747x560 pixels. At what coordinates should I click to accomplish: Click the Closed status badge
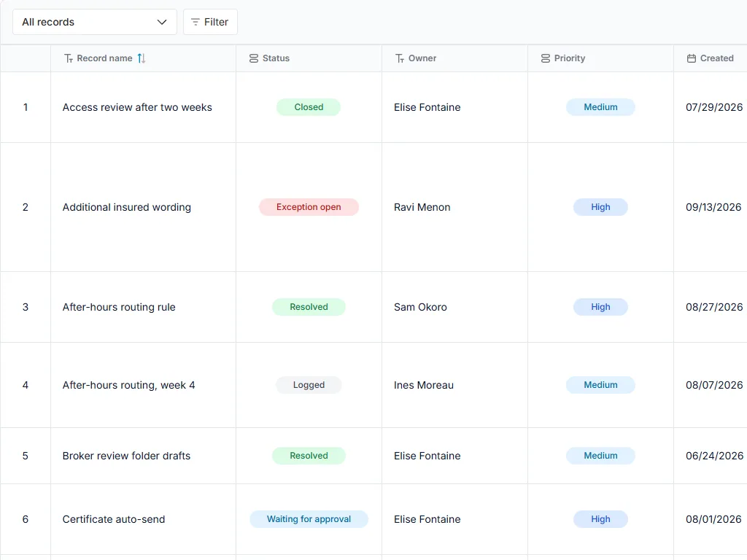(x=309, y=107)
